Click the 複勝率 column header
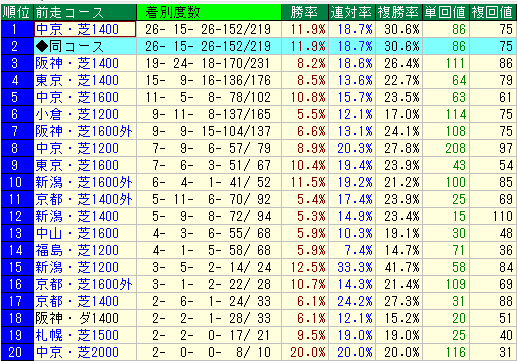The image size is (517, 361). (399, 12)
